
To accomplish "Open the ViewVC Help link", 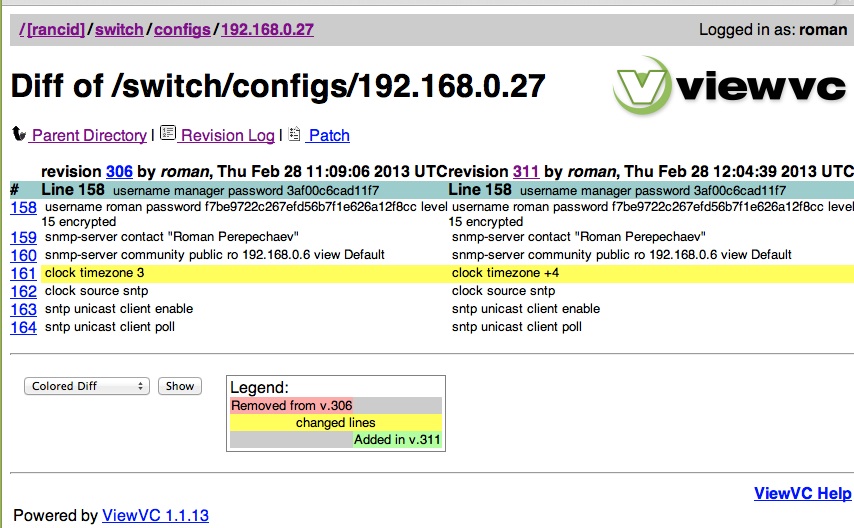I will point(802,493).
